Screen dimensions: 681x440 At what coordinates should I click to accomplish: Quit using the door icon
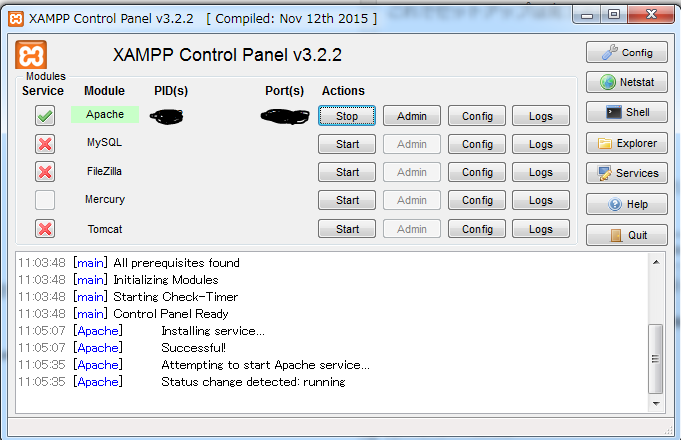click(x=626, y=235)
